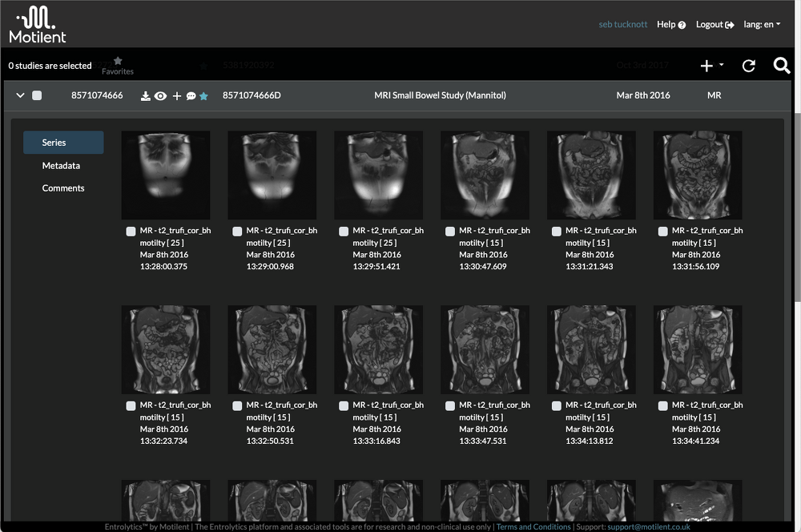Click the MR modality cell

coord(714,95)
